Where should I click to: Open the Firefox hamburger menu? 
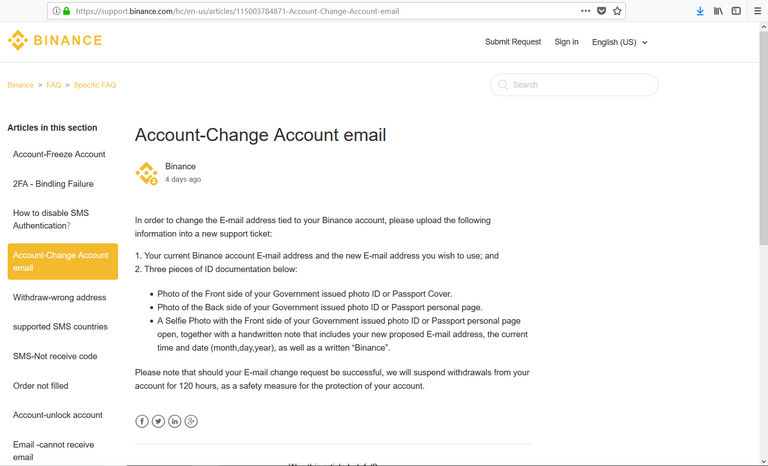click(757, 11)
